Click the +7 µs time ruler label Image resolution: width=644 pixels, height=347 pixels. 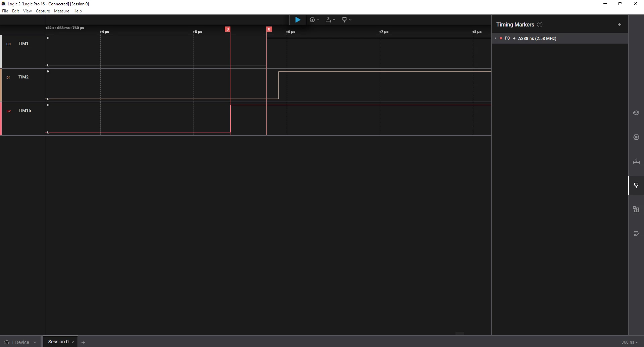(384, 32)
